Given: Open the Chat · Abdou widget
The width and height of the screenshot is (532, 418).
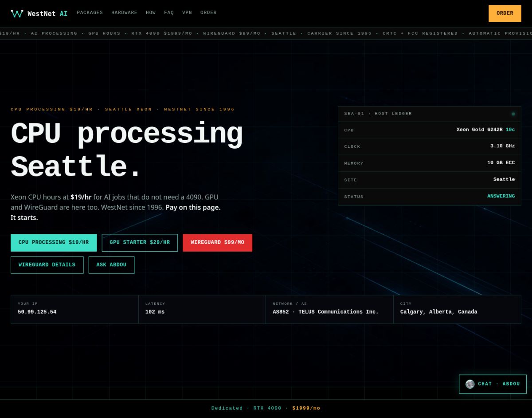Looking at the screenshot, I should tap(493, 384).
